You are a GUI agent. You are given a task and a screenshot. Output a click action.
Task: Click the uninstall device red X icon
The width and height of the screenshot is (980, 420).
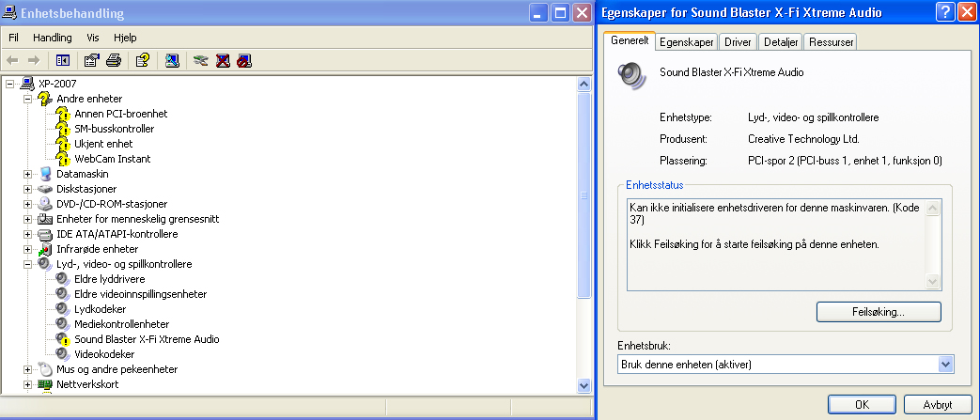click(x=223, y=61)
